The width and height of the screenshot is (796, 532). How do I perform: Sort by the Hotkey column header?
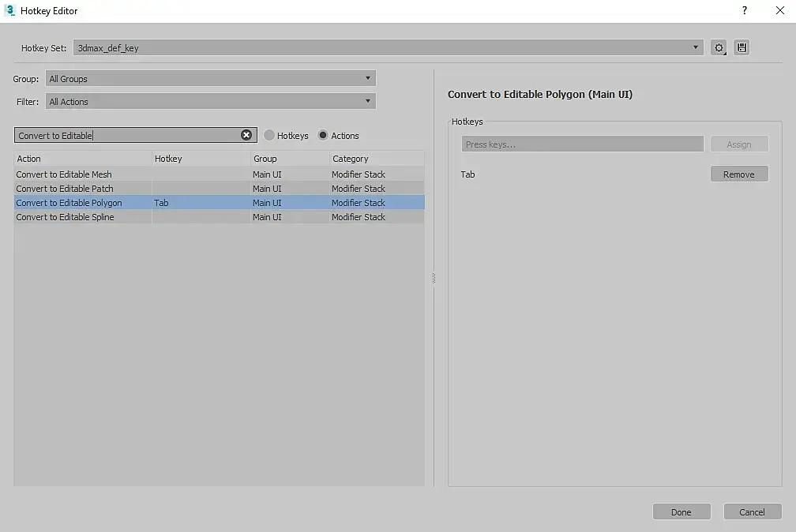click(x=201, y=159)
